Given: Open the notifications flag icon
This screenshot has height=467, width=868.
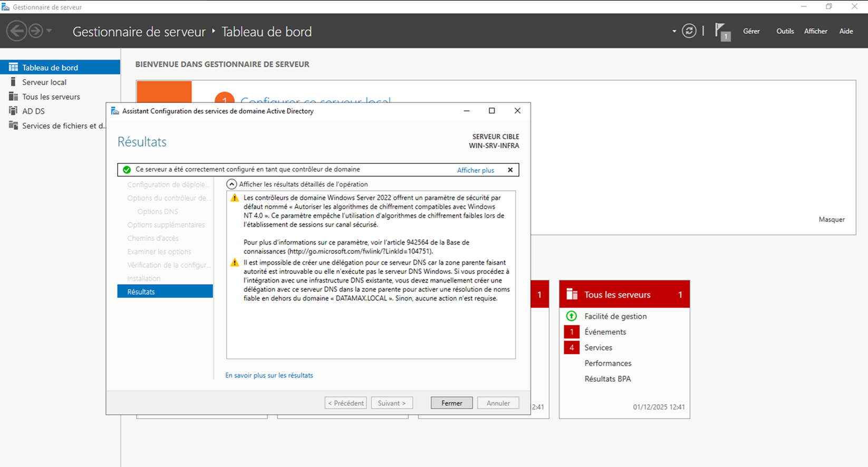Looking at the screenshot, I should [722, 31].
